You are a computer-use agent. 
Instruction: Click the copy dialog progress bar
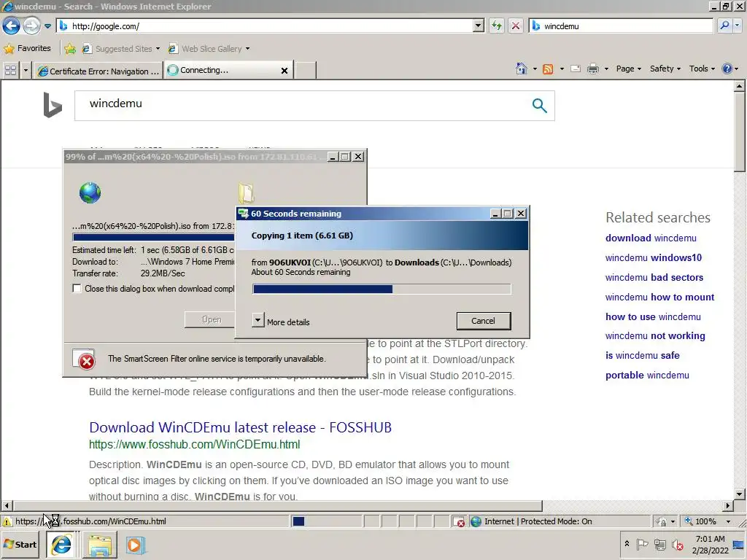click(x=382, y=289)
